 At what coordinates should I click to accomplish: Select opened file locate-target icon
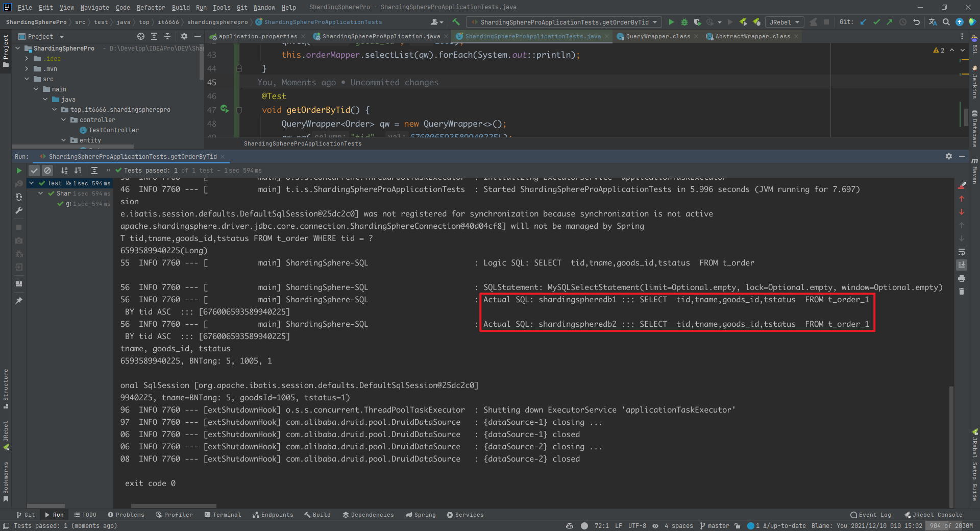(141, 36)
